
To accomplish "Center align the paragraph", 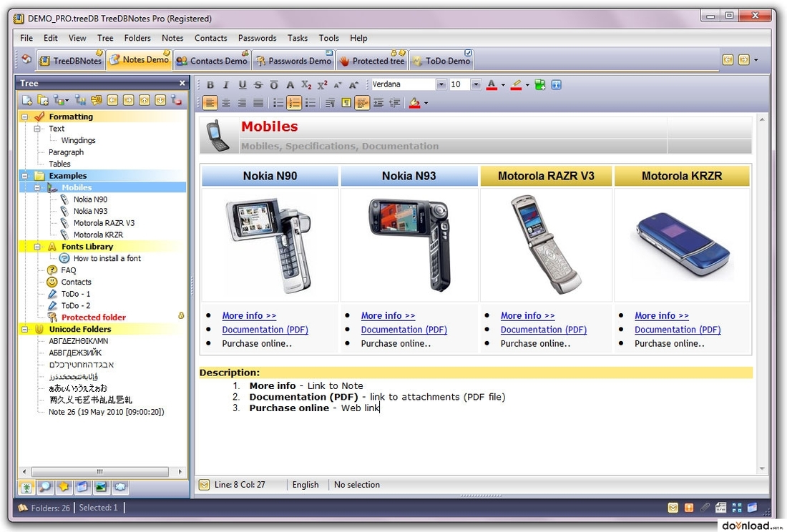I will pyautogui.click(x=226, y=103).
